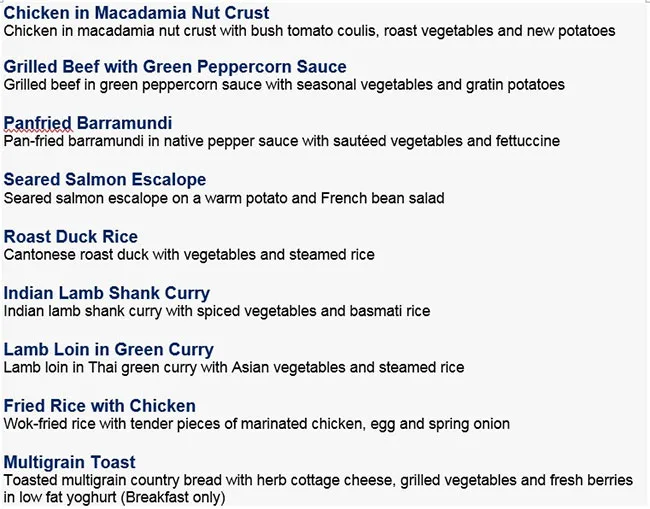Click the Lamb Loin in Green Curry heading
This screenshot has height=509, width=650.
point(108,350)
